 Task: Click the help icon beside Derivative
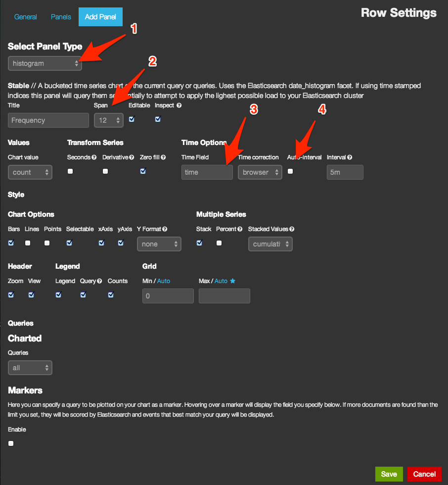coord(132,157)
